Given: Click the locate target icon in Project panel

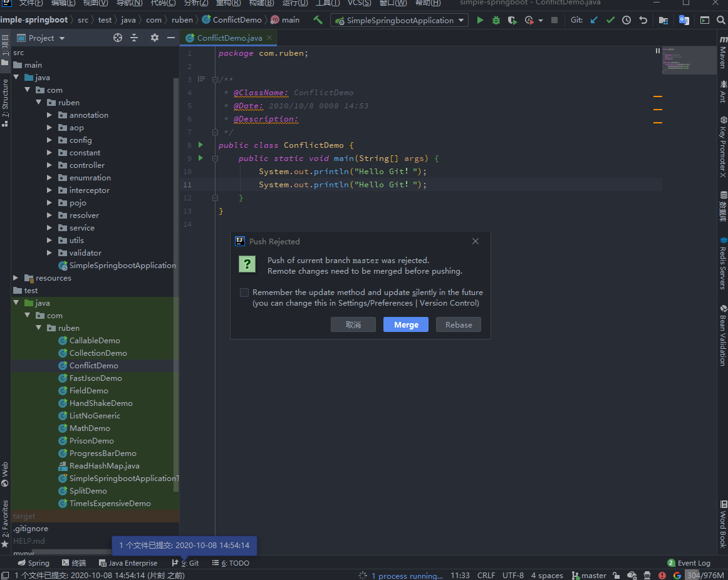Looking at the screenshot, I should click(x=117, y=38).
